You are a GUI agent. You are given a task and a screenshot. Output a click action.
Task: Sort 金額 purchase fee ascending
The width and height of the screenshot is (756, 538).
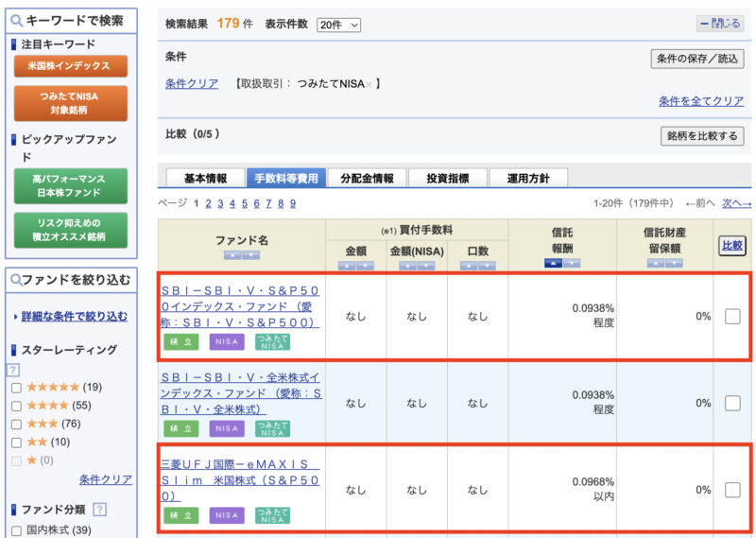347,266
